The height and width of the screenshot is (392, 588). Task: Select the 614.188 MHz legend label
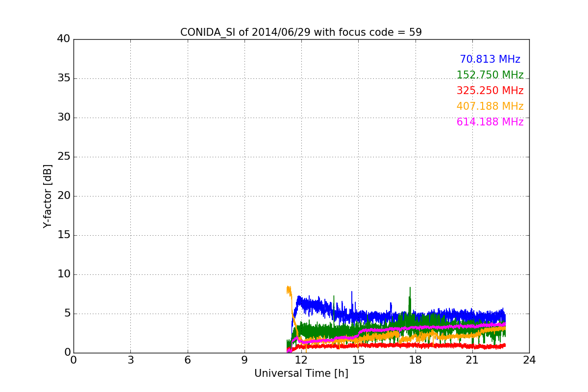tap(490, 122)
